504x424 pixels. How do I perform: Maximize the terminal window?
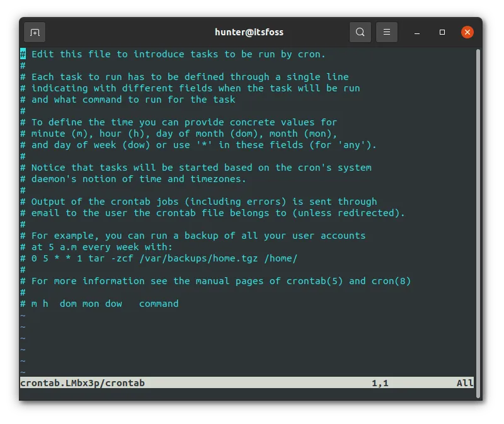441,32
